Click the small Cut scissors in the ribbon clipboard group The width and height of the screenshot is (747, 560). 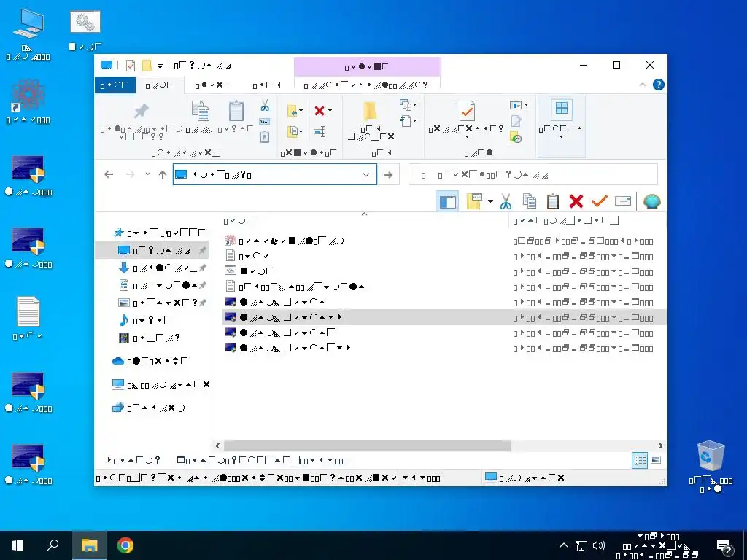point(265,105)
